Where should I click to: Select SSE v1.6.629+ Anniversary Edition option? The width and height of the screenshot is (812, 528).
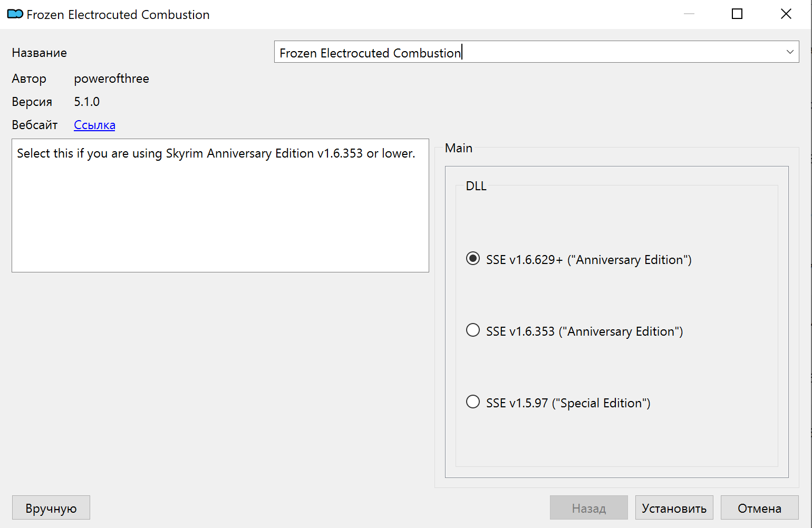click(473, 259)
